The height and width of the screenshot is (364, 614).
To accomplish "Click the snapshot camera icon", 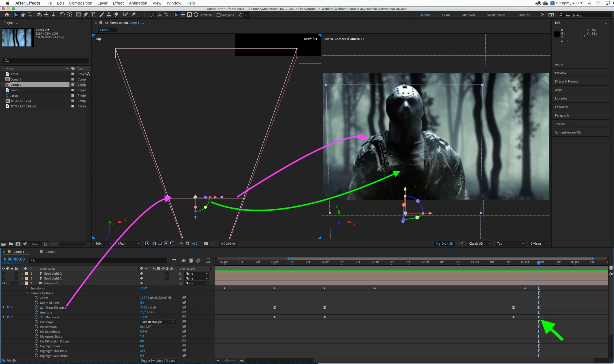I will [x=206, y=244].
